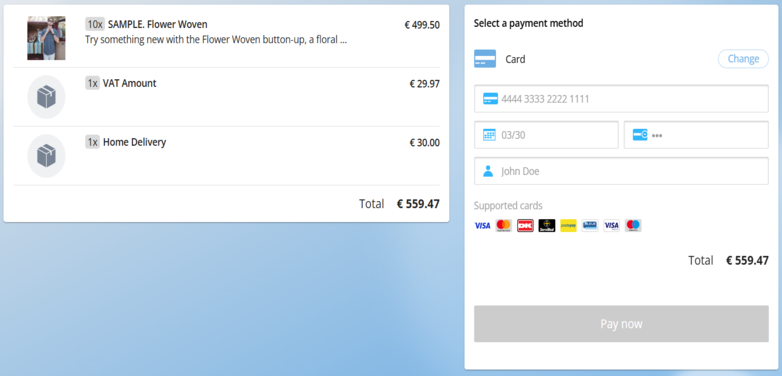The height and width of the screenshot is (376, 782).
Task: Click the second Visa Electron logo
Action: click(x=611, y=226)
